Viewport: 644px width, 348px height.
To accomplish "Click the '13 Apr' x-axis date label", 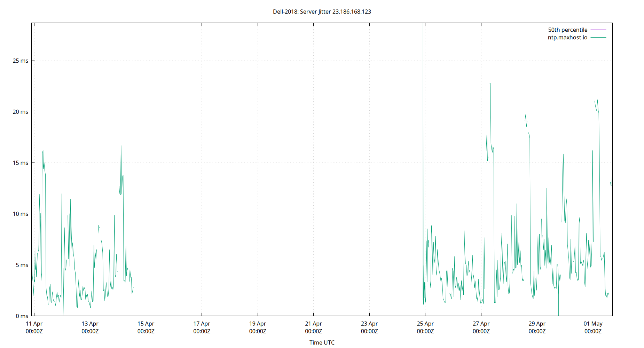I will click(x=90, y=324).
